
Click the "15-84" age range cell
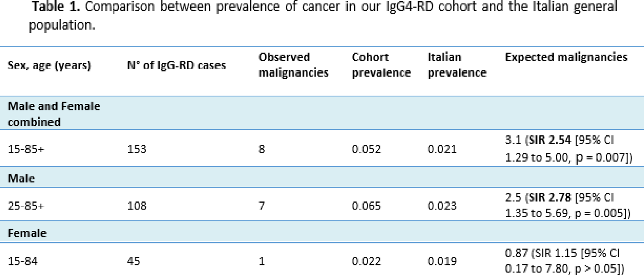tap(22, 261)
